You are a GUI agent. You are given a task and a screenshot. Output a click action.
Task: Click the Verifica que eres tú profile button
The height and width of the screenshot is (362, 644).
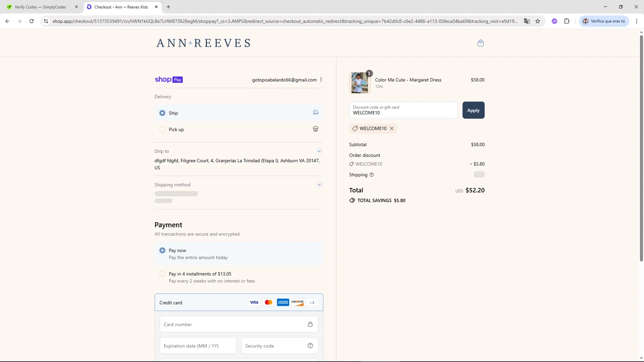(x=604, y=21)
